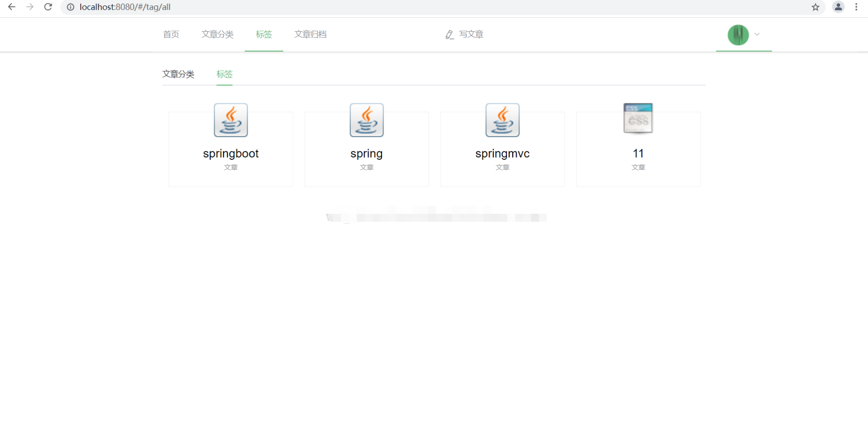Switch to the 文章分类 sub-tab
This screenshot has height=443, width=868.
[178, 74]
